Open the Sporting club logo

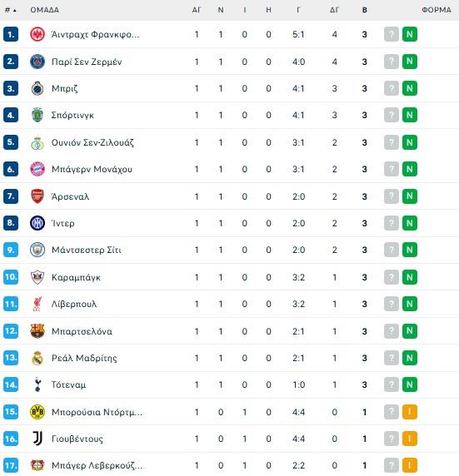coord(37,115)
